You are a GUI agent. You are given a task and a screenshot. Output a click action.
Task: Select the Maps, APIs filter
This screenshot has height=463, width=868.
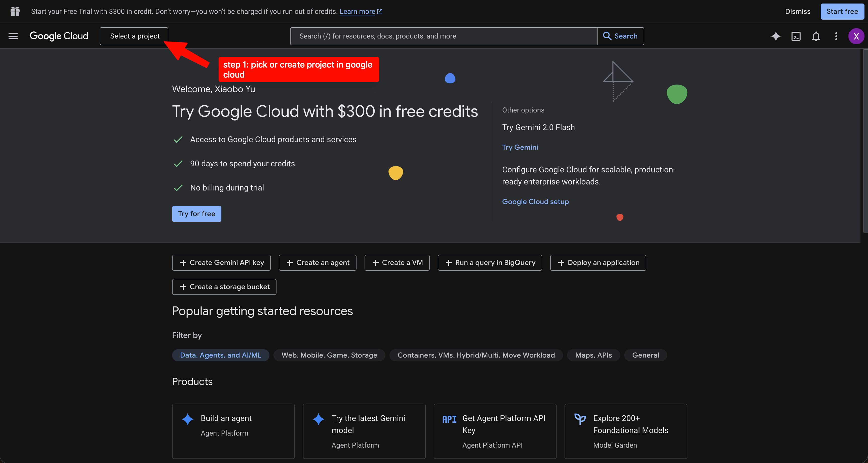point(593,355)
